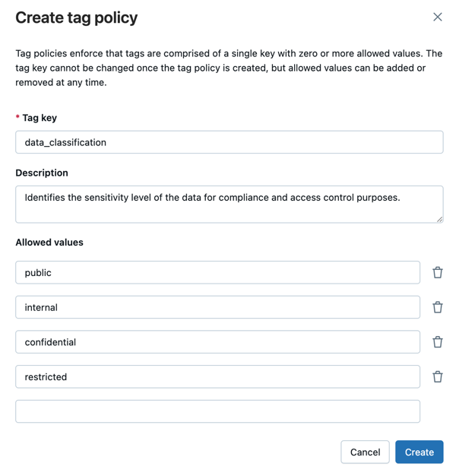Click inside the Description text area
This screenshot has height=476, width=456.
(x=229, y=204)
